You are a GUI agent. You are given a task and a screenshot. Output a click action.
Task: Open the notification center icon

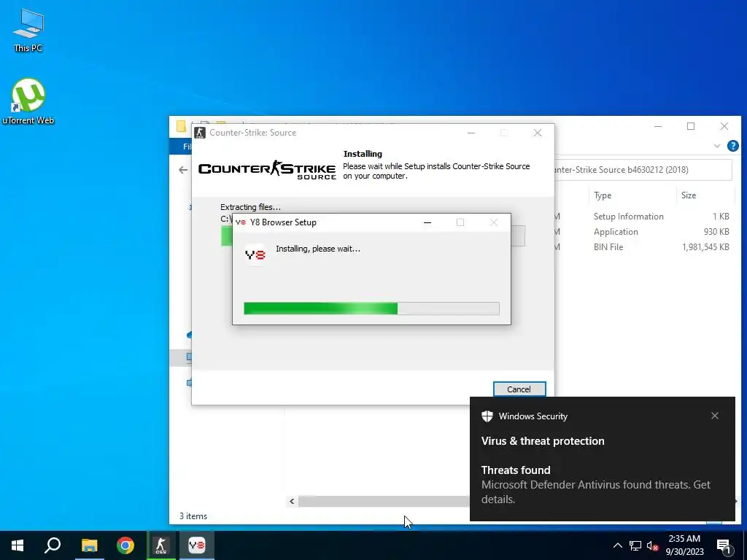click(x=724, y=546)
